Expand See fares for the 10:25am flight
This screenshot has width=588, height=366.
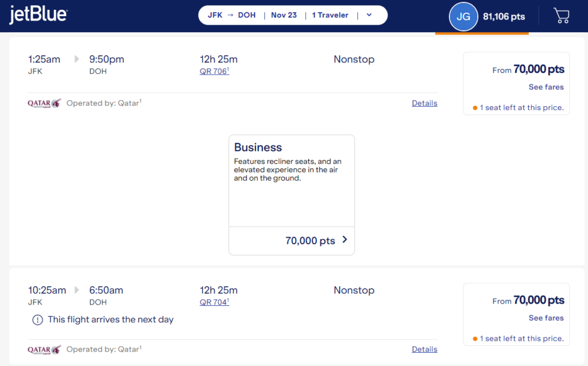pyautogui.click(x=546, y=318)
